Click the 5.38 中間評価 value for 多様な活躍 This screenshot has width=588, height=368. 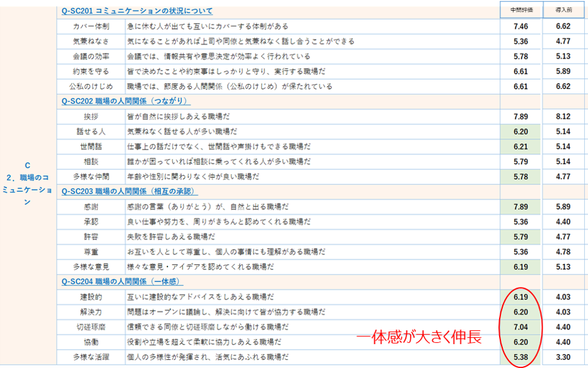point(521,357)
